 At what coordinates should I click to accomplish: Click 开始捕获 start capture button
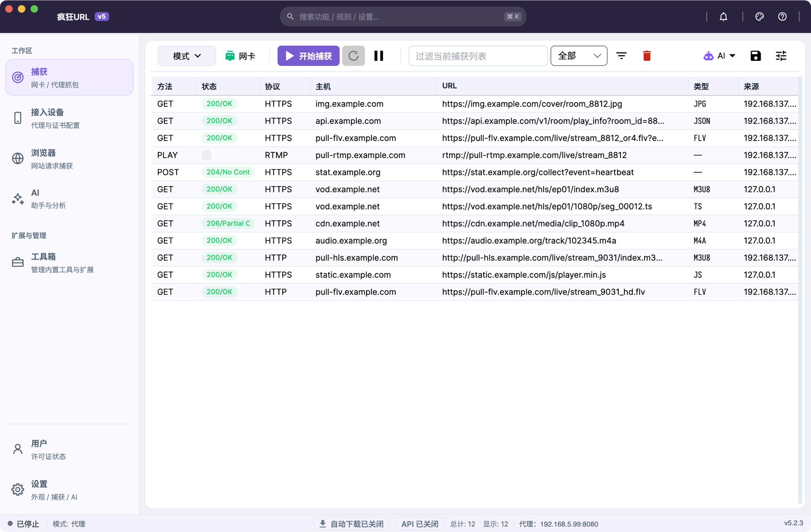[308, 56]
